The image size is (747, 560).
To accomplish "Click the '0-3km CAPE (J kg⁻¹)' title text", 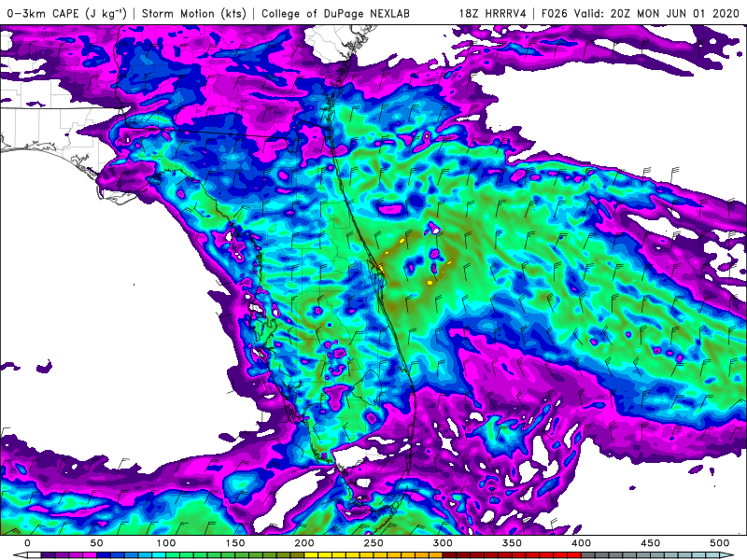I will pos(67,13).
